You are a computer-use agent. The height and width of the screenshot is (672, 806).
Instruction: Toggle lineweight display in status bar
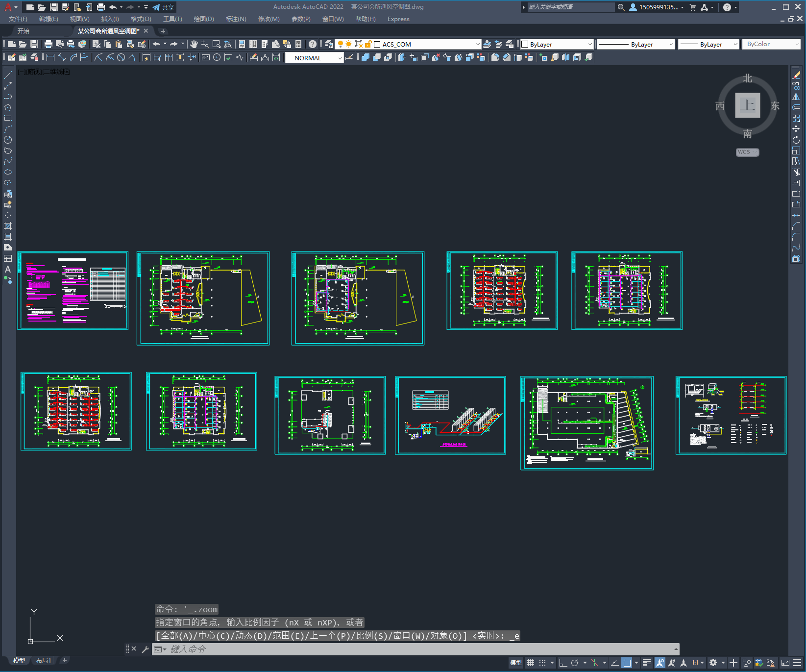647,663
